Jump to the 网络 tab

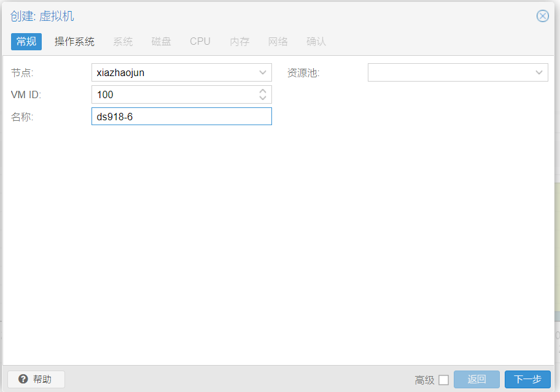(x=278, y=42)
